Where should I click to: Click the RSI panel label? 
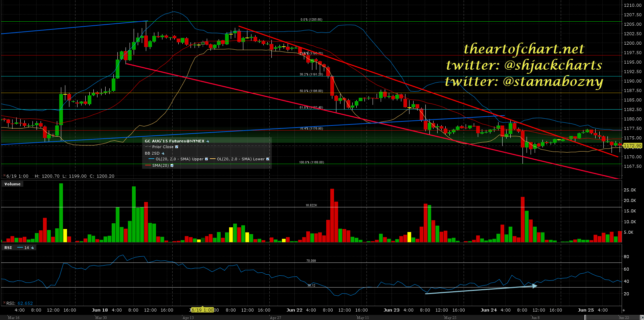click(x=8, y=248)
